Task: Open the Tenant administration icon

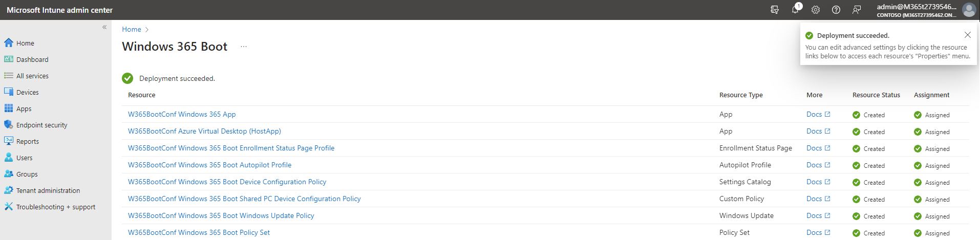Action: click(9, 190)
